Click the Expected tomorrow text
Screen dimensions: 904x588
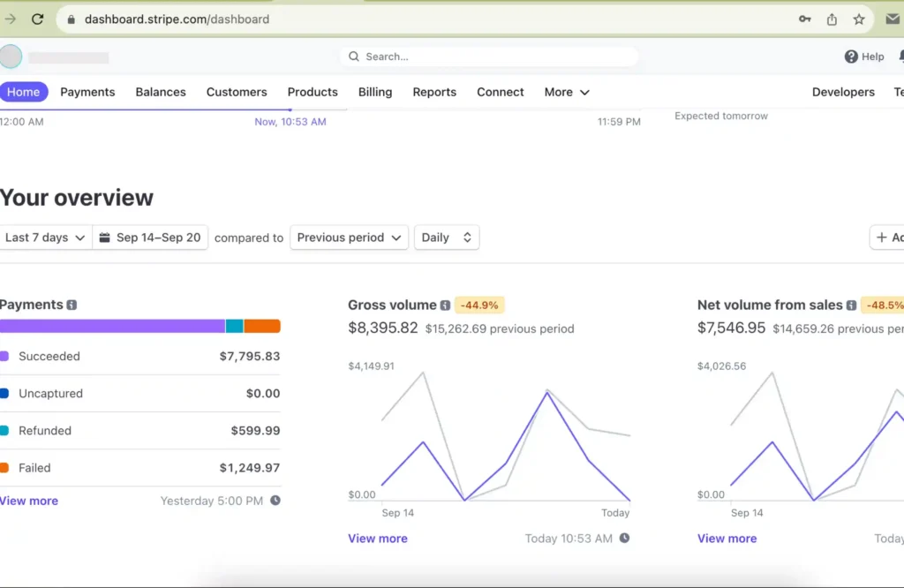(721, 116)
